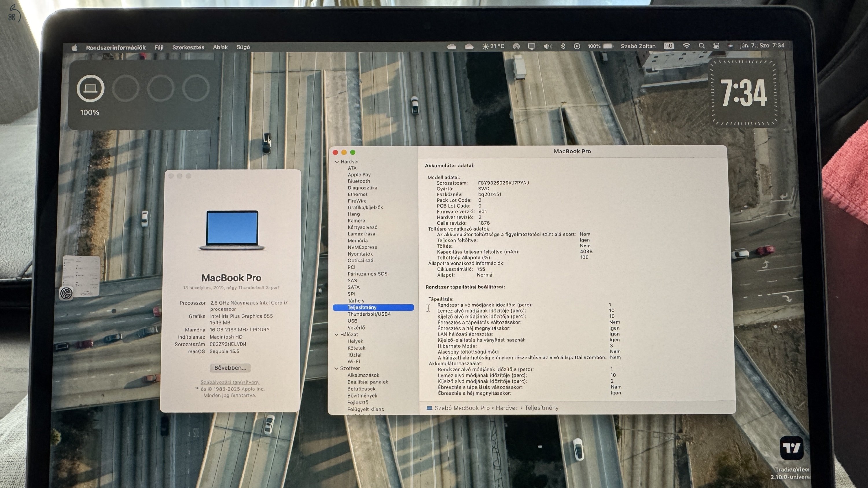Click the serial number C02Z93HELVDM
The height and width of the screenshot is (488, 868).
click(x=228, y=344)
